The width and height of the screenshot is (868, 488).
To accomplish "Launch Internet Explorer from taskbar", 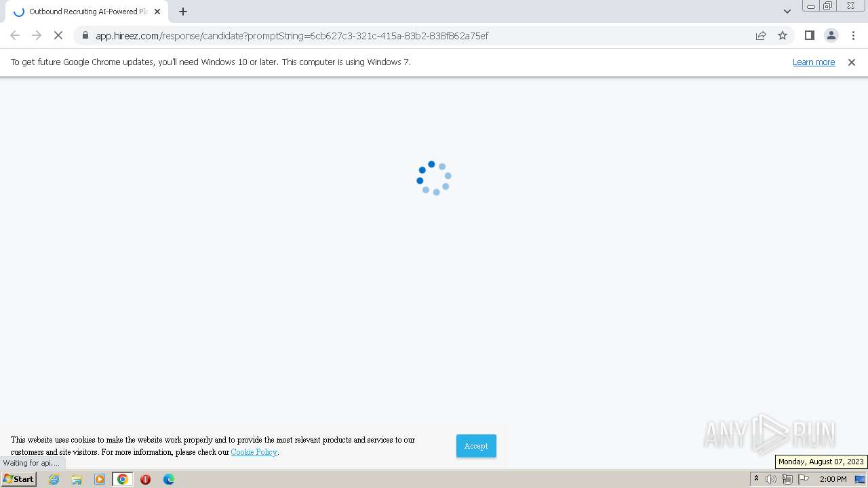I will tap(54, 479).
